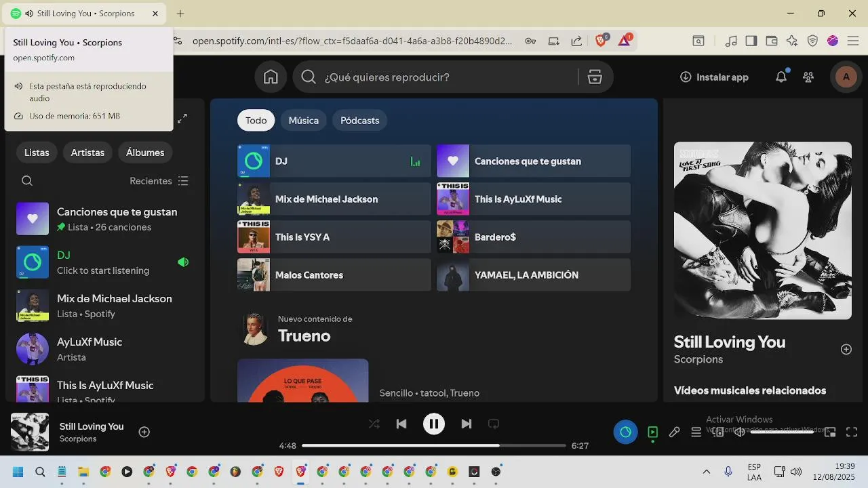This screenshot has height=488, width=868.
Task: Open Brave Wallet icon
Action: coord(772,41)
